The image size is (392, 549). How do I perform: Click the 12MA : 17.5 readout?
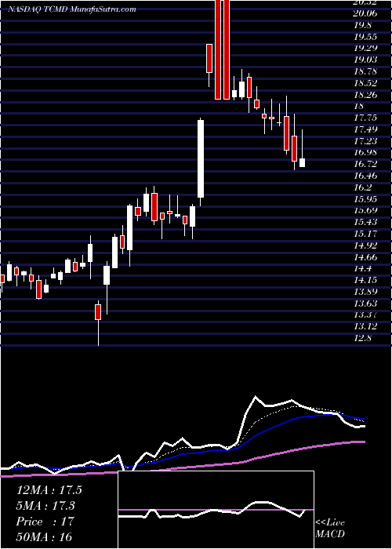(49, 490)
